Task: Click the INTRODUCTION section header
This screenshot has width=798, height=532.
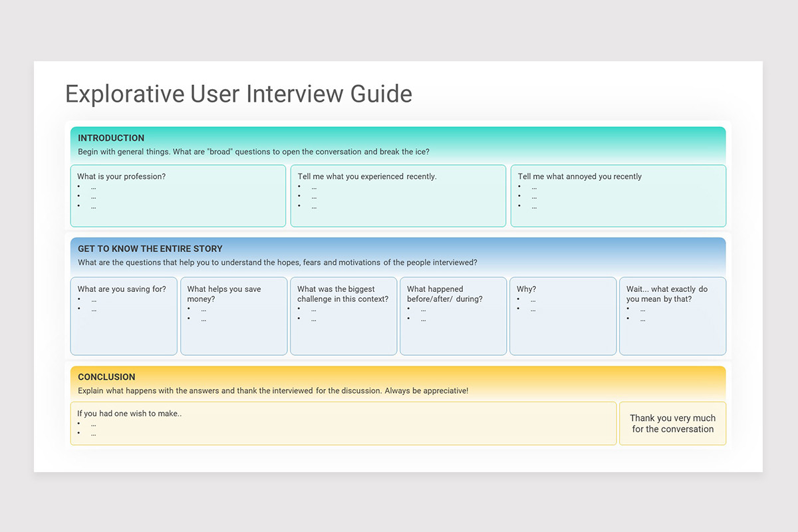Action: coord(111,138)
